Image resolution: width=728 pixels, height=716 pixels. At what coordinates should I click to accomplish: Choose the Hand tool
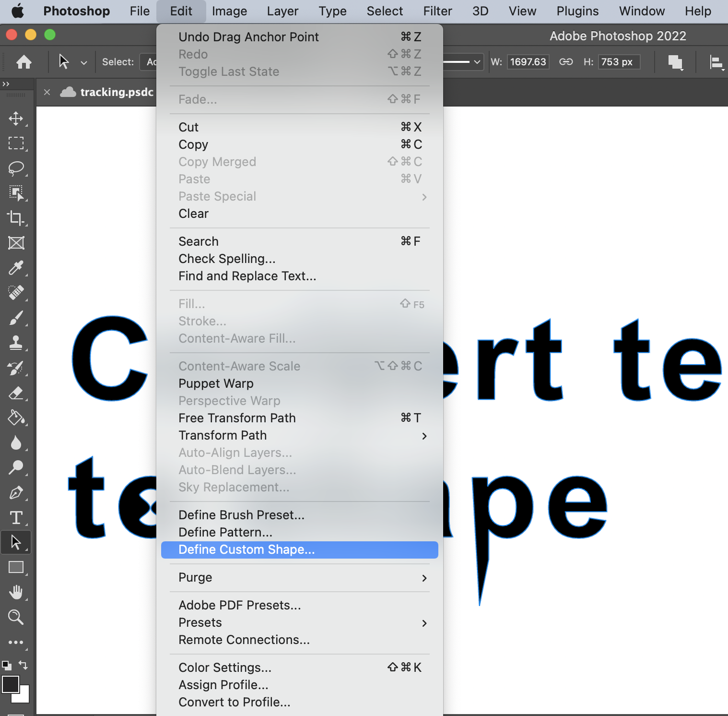click(16, 592)
